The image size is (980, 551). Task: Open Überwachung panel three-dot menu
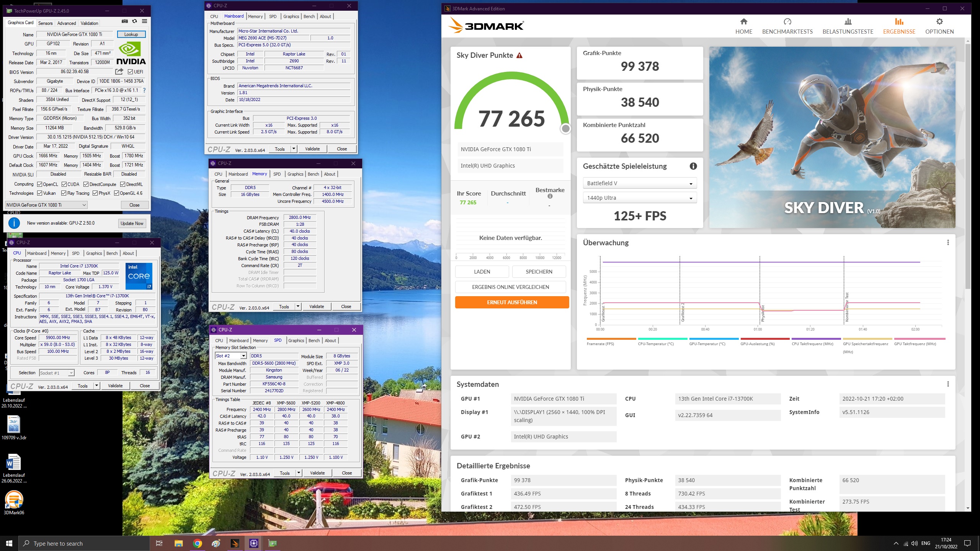(947, 243)
